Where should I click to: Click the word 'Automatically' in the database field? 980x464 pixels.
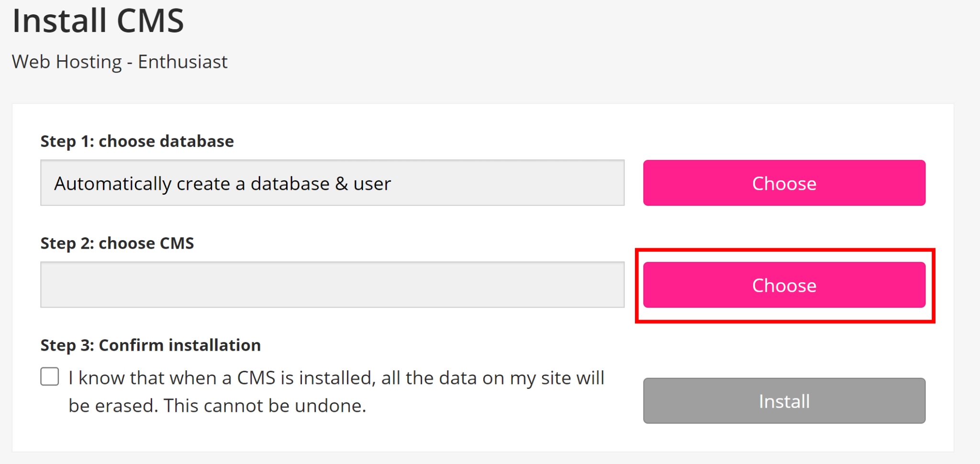tap(112, 184)
